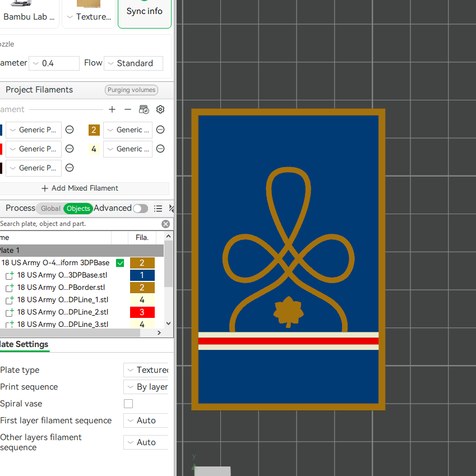Click the process settings list icon
The height and width of the screenshot is (476, 476).
(158, 209)
